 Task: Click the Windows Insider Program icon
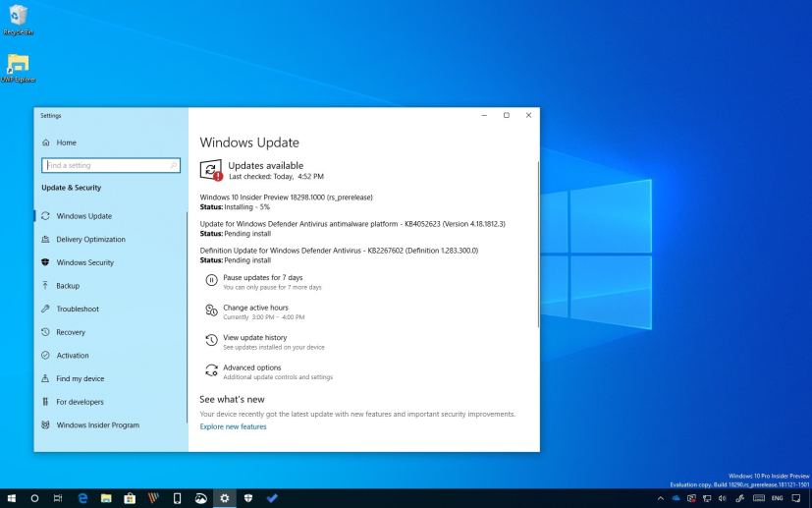pos(45,425)
